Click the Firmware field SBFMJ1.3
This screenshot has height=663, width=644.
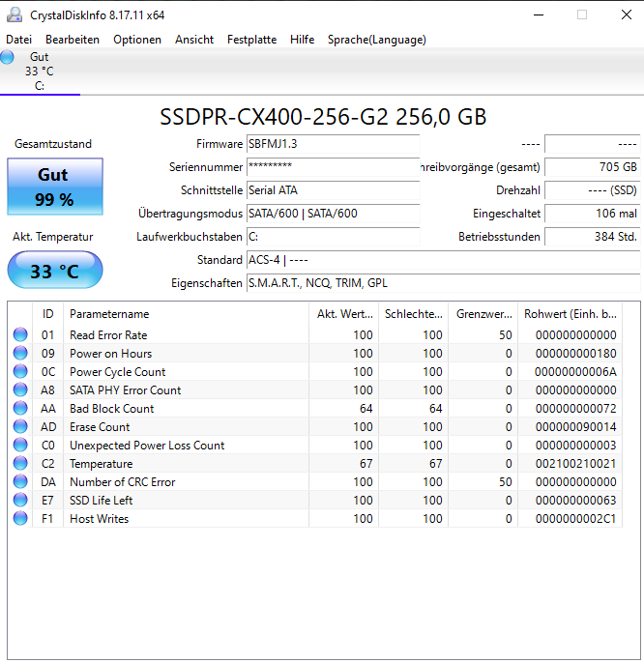(x=333, y=144)
